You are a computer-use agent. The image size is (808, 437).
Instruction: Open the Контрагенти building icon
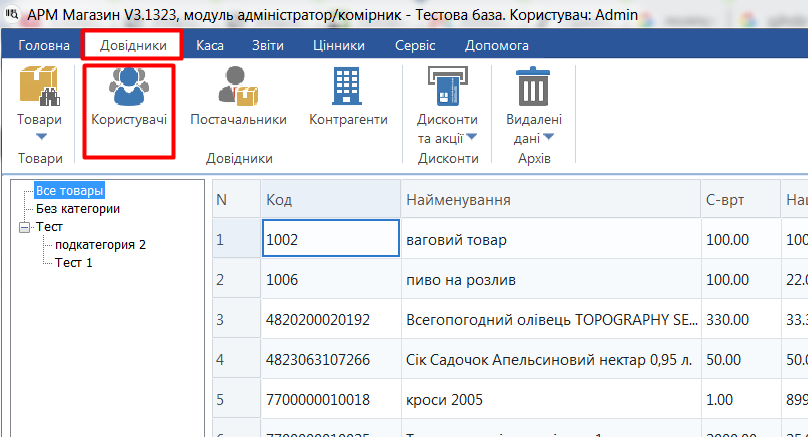click(347, 87)
